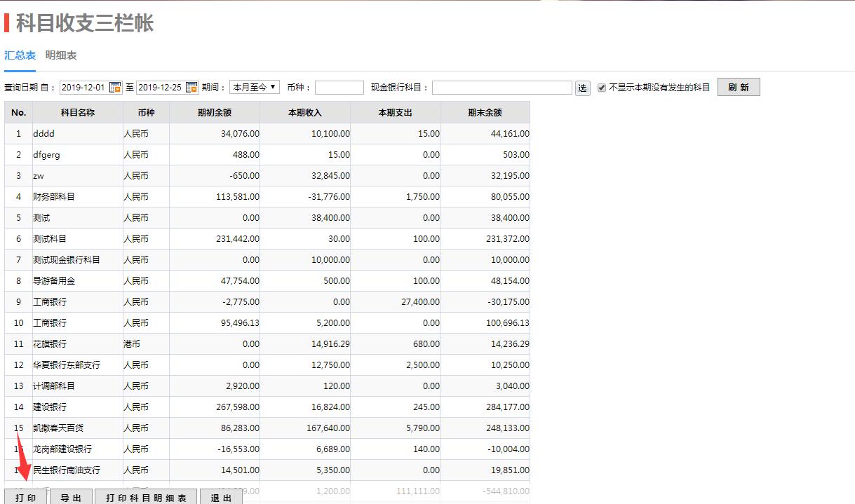Viewport: 855px width, 504px height.
Task: Focus the 币种 currency input field
Action: (x=339, y=88)
